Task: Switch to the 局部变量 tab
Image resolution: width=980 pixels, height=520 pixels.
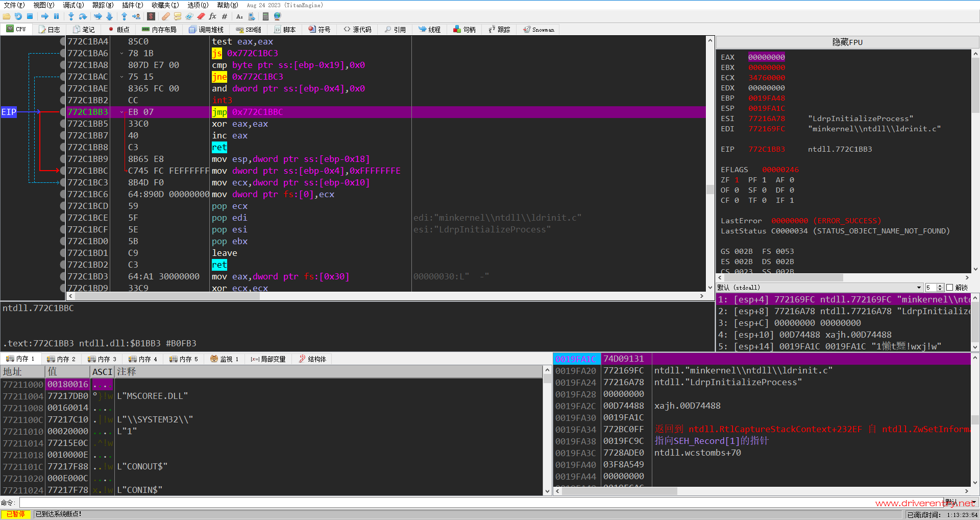Action: point(268,359)
